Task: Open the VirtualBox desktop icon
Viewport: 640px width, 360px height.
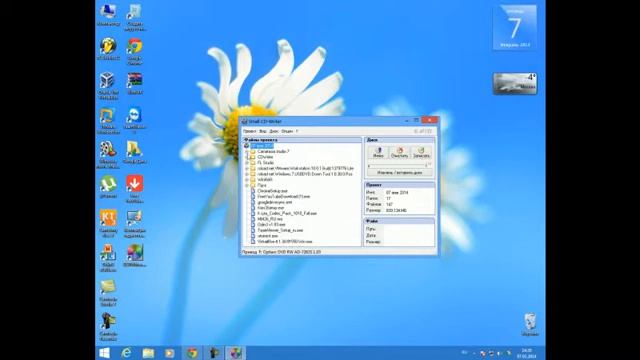Action: click(108, 85)
